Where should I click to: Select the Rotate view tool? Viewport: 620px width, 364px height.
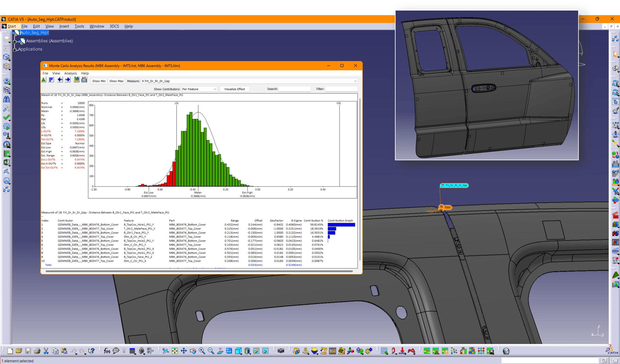(193, 351)
